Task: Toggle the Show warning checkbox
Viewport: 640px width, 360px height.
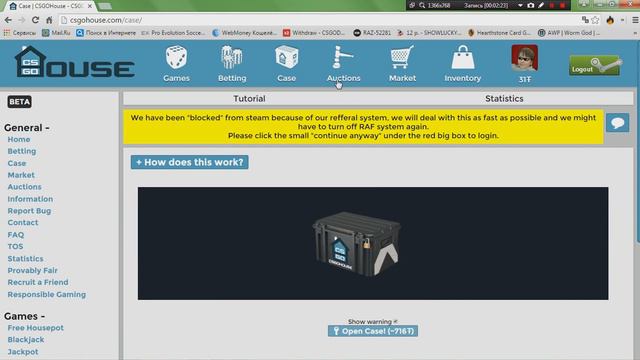Action: [x=395, y=322]
